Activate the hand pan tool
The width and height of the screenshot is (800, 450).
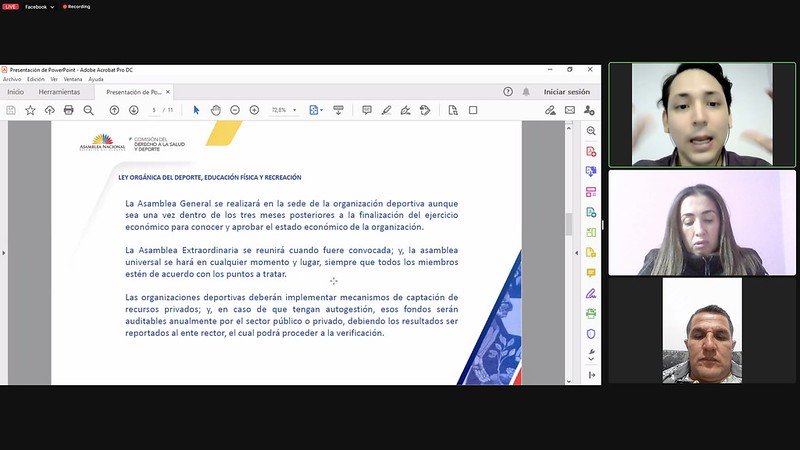pyautogui.click(x=215, y=110)
